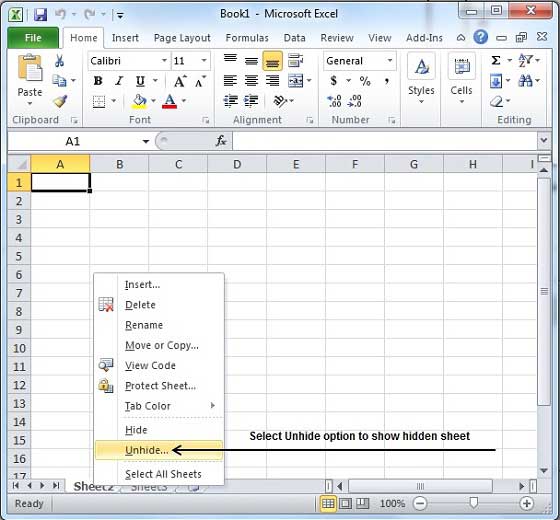Click the Zoom In plus button
Image resolution: width=560 pixels, height=520 pixels.
[x=526, y=504]
